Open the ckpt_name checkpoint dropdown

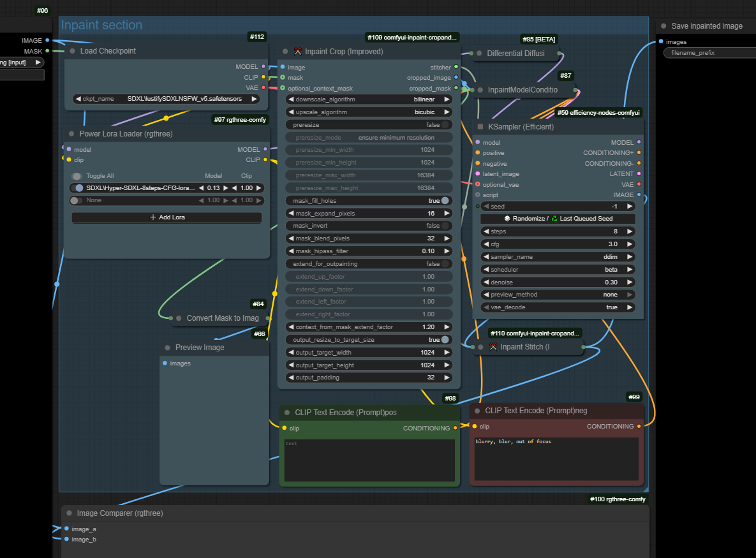point(167,99)
